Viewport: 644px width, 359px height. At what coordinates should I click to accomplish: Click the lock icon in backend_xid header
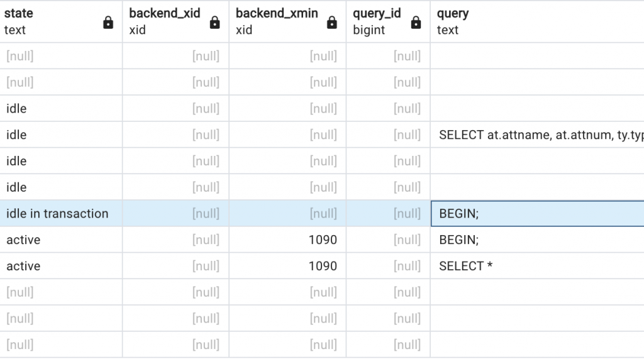(x=215, y=22)
